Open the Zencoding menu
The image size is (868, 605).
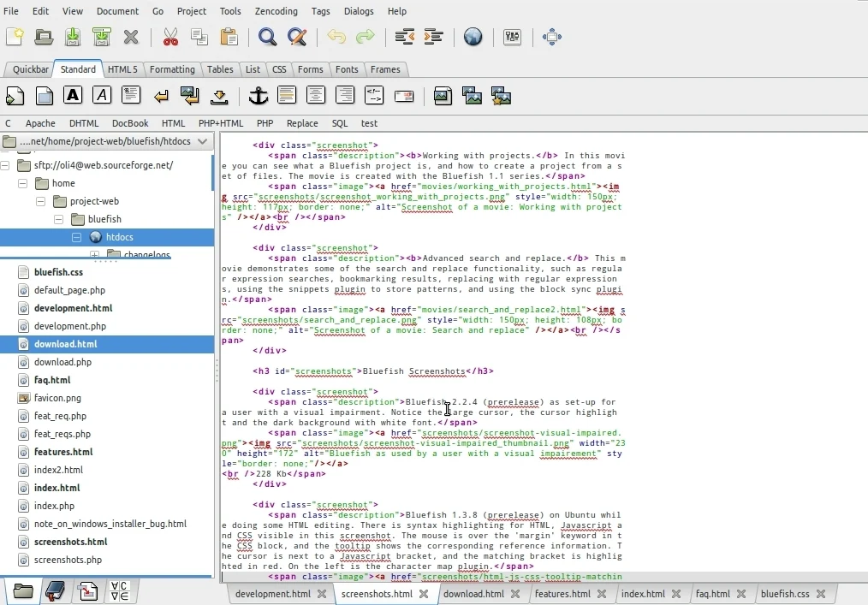[276, 11]
